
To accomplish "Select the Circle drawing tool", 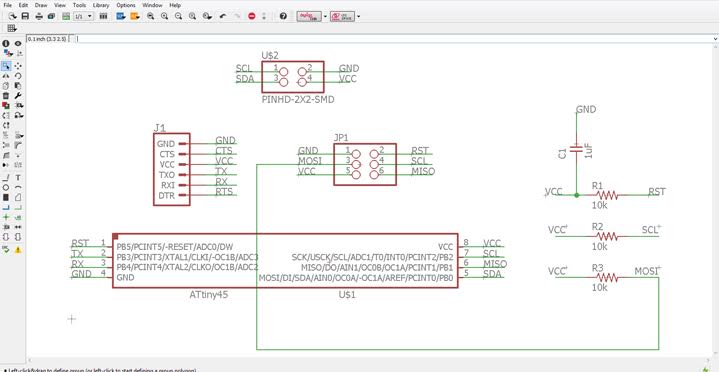I will [x=6, y=188].
